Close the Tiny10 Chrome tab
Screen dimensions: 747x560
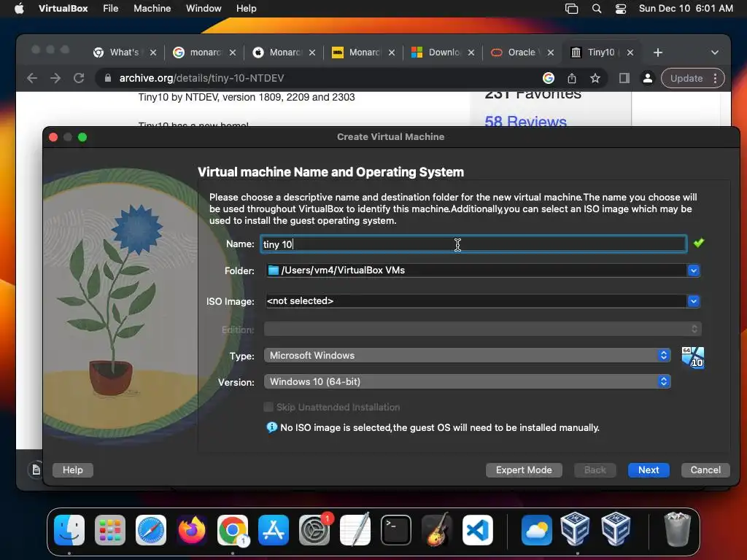coord(630,52)
